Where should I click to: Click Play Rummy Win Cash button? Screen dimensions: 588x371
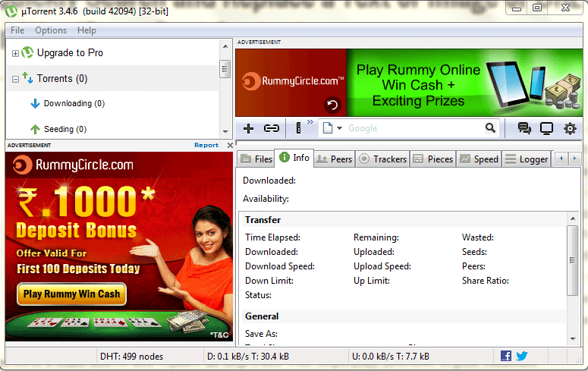point(71,294)
